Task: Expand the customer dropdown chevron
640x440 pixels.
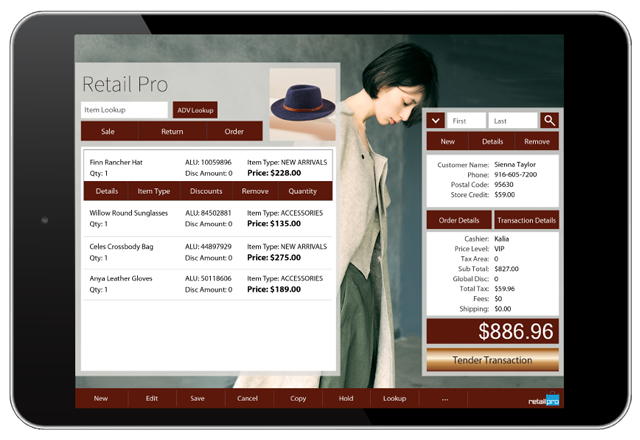Action: (436, 120)
